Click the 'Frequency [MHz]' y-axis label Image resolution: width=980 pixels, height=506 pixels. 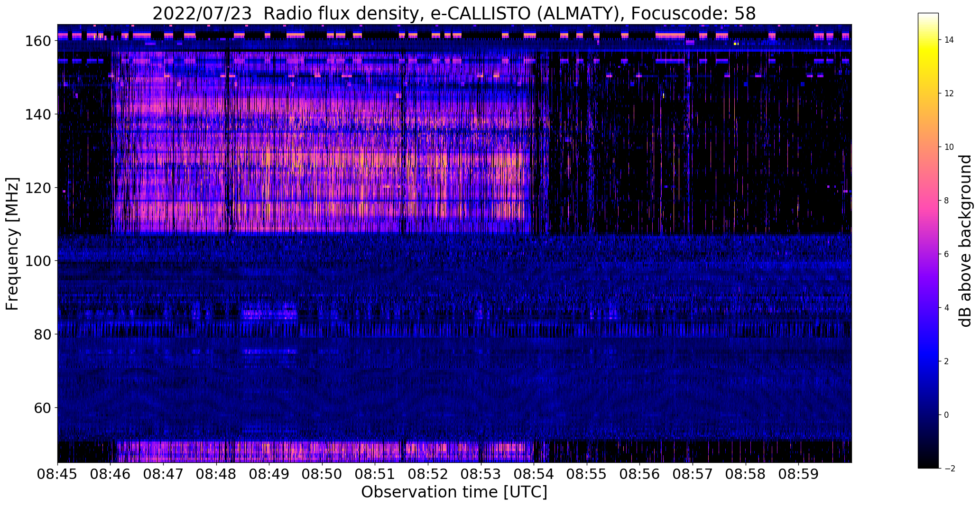click(12, 244)
